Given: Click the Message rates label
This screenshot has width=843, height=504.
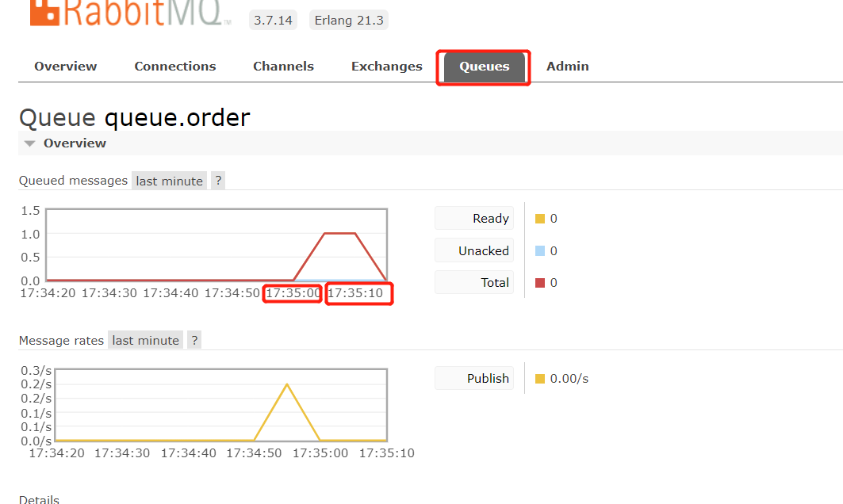Looking at the screenshot, I should 61,341.
